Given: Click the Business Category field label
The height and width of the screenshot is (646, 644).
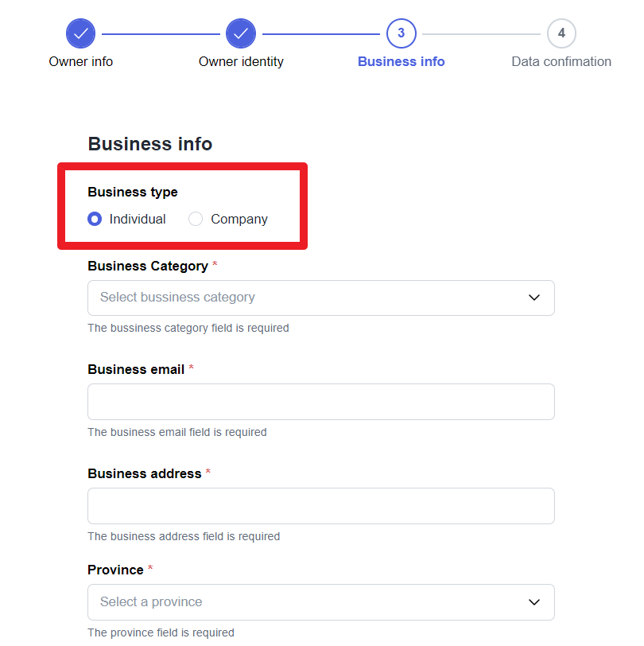Looking at the screenshot, I should pyautogui.click(x=148, y=267).
